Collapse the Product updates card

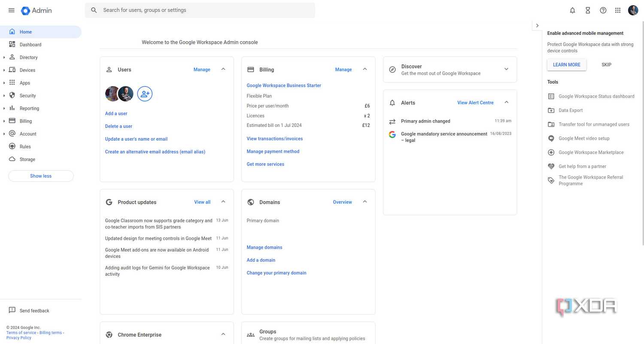(x=223, y=202)
